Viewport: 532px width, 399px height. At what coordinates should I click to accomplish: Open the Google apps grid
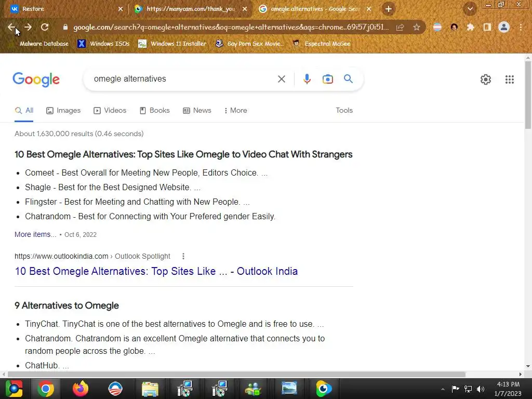pos(509,79)
